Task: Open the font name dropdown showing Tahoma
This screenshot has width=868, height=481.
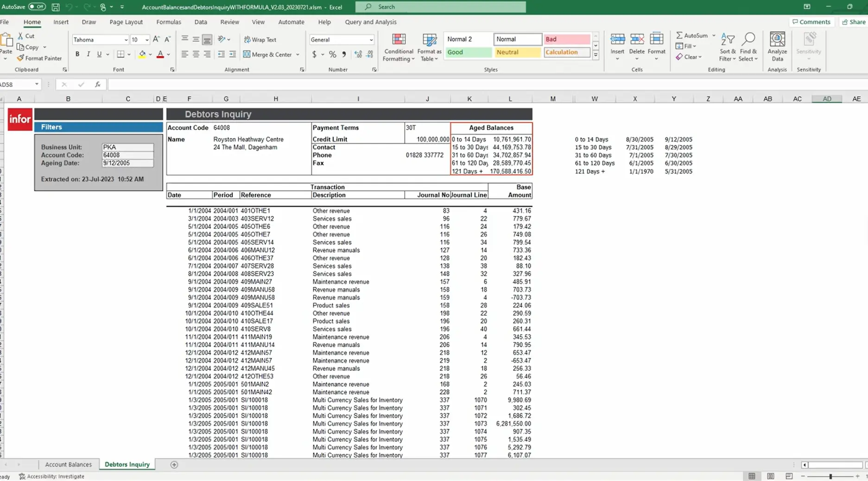Action: click(x=126, y=40)
